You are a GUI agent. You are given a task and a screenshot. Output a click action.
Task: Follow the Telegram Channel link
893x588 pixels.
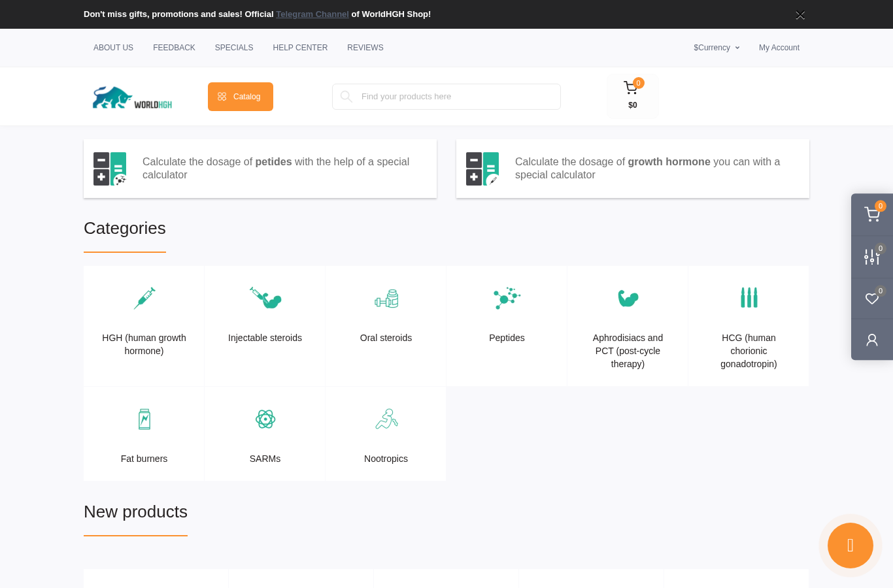coord(312,14)
